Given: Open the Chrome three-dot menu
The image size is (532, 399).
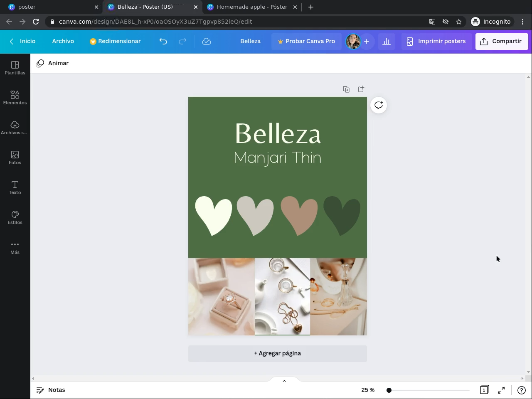Looking at the screenshot, I should click(523, 22).
